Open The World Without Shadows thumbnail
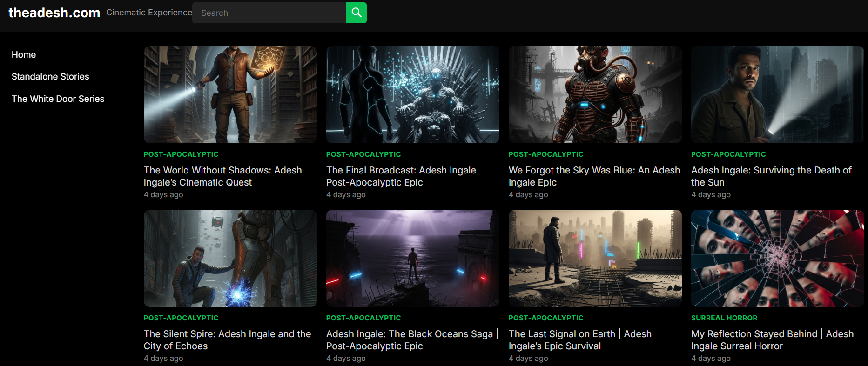Viewport: 868px width, 366px height. [230, 94]
